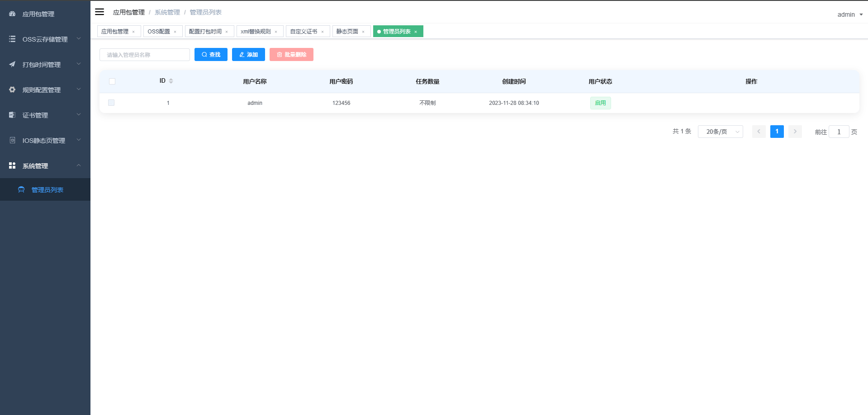
Task: Select the 证书管理 sidebar icon
Action: 12,115
